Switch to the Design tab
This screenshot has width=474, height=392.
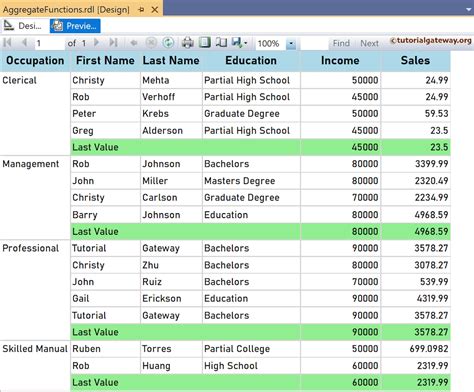[x=23, y=26]
